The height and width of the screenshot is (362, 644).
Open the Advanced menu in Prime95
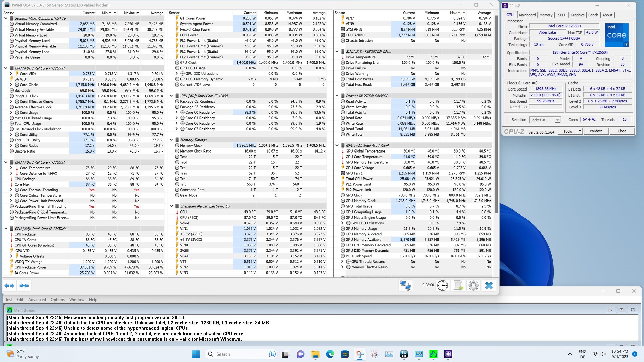pyautogui.click(x=37, y=300)
